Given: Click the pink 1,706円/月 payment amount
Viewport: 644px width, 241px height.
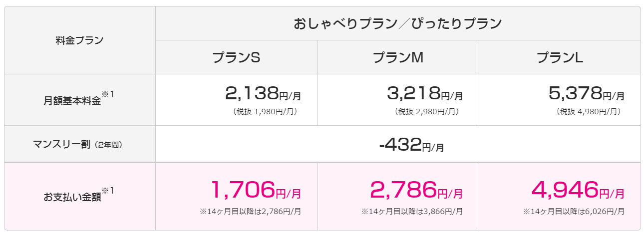Looking at the screenshot, I should (x=256, y=190).
